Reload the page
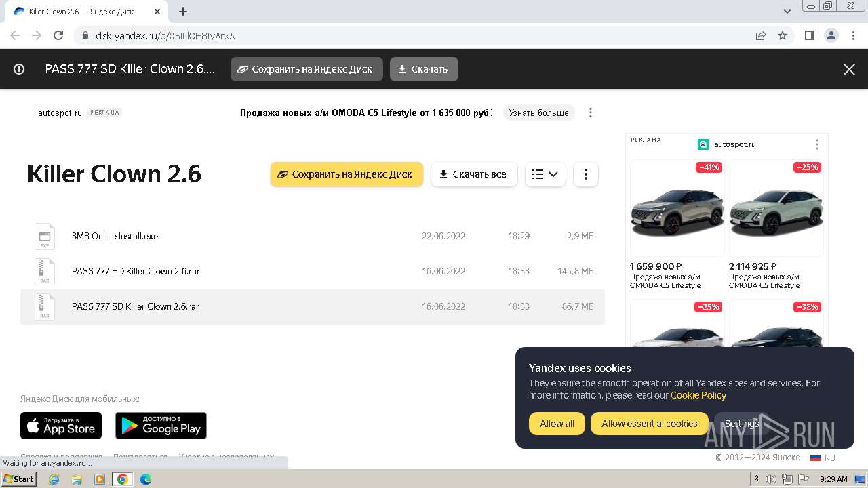The height and width of the screenshot is (488, 868). click(x=58, y=35)
